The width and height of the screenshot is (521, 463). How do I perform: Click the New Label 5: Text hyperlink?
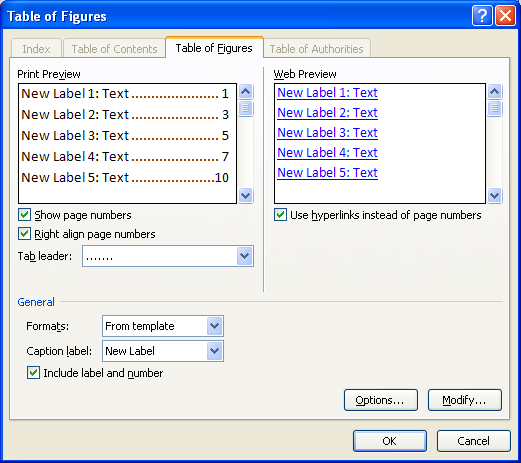[327, 173]
